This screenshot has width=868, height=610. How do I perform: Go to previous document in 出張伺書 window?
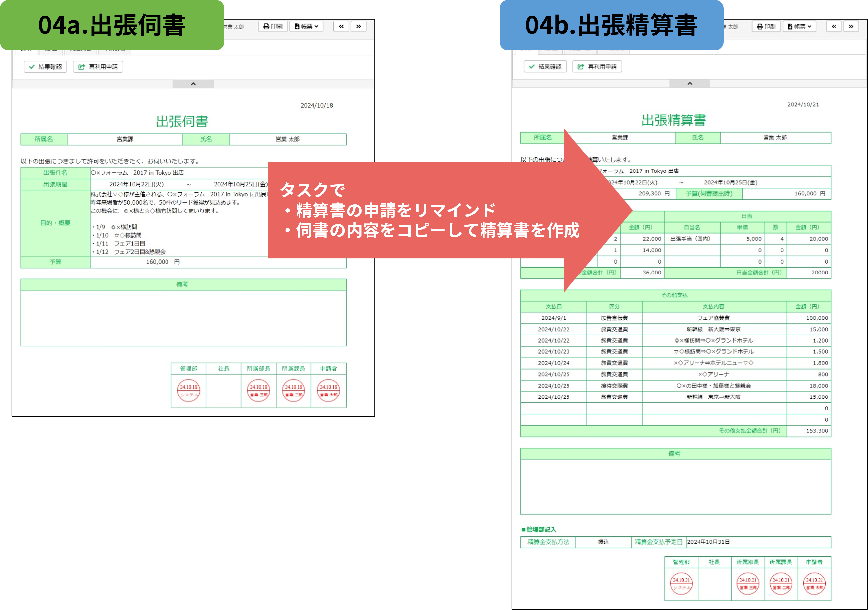pyautogui.click(x=341, y=26)
